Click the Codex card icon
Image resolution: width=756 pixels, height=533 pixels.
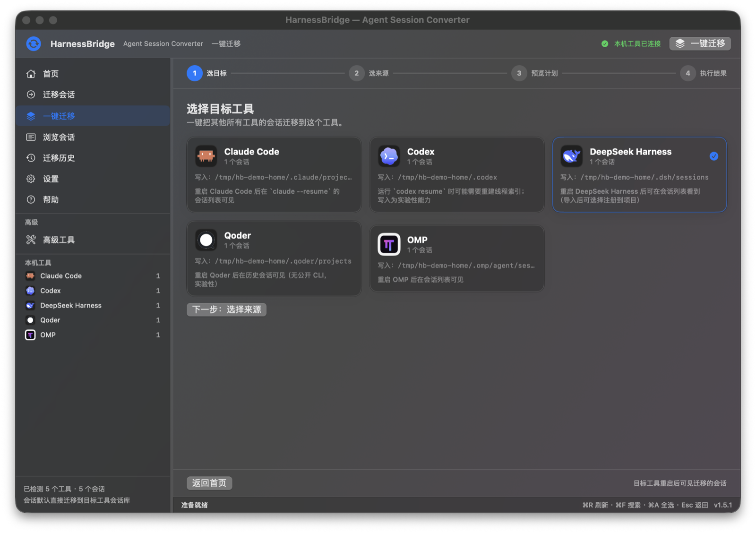click(x=389, y=156)
